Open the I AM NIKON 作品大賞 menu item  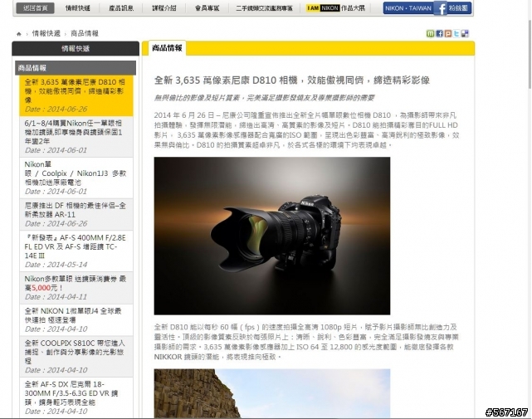click(x=335, y=8)
